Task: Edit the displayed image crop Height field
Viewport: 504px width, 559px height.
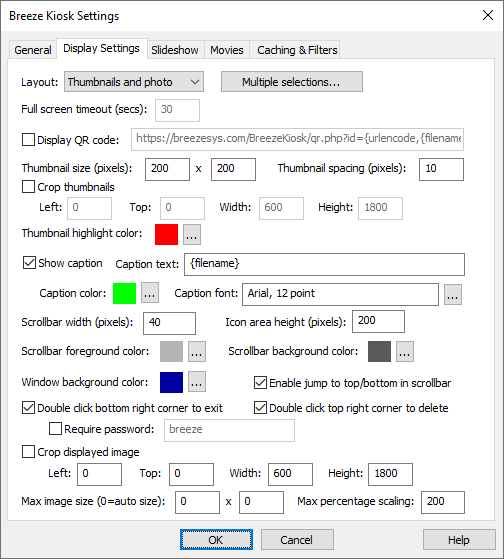Action: pyautogui.click(x=390, y=475)
